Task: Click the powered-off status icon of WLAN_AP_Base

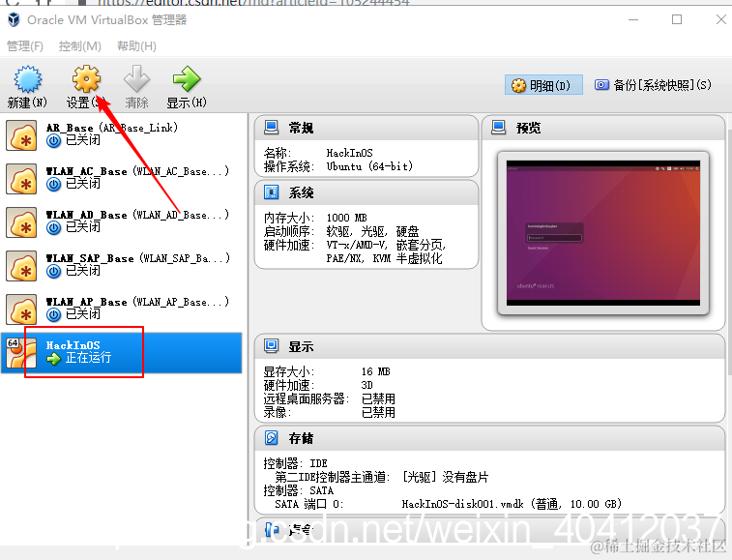Action: [54, 314]
